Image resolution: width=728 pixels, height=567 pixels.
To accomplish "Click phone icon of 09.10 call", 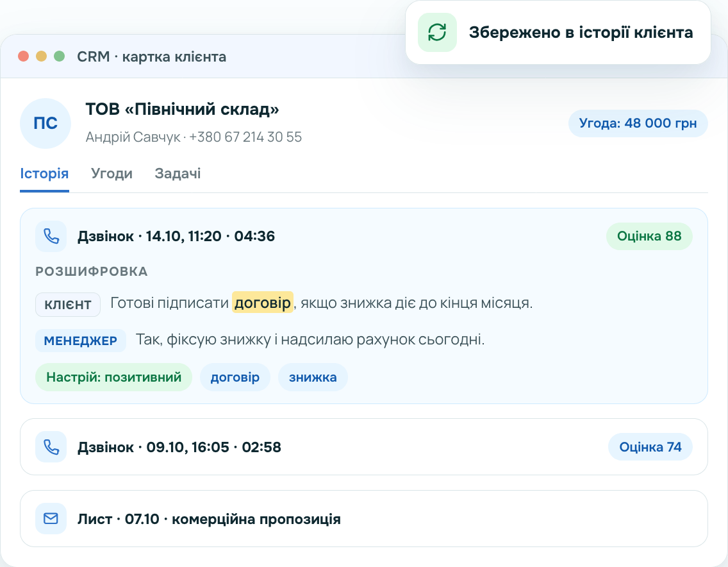I will pyautogui.click(x=51, y=447).
